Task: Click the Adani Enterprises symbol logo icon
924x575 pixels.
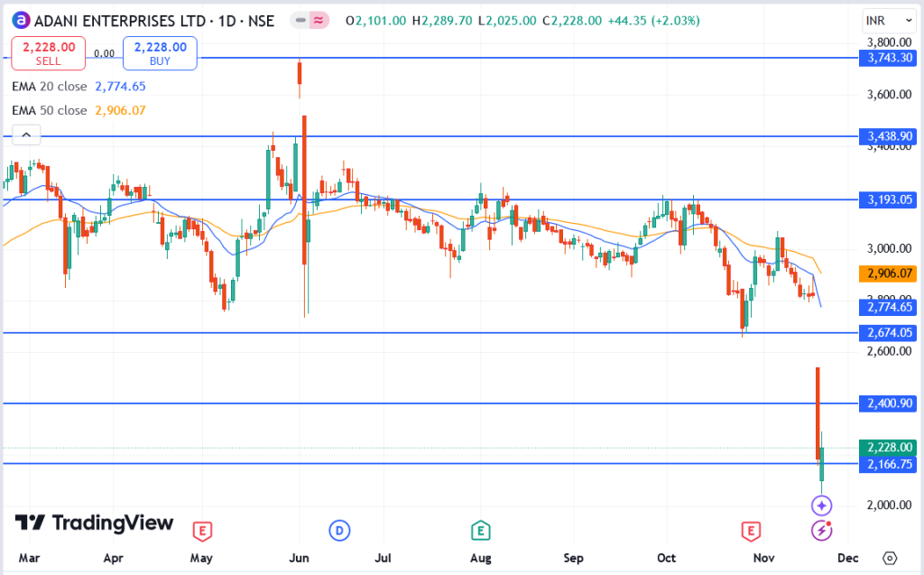Action: 22,21
